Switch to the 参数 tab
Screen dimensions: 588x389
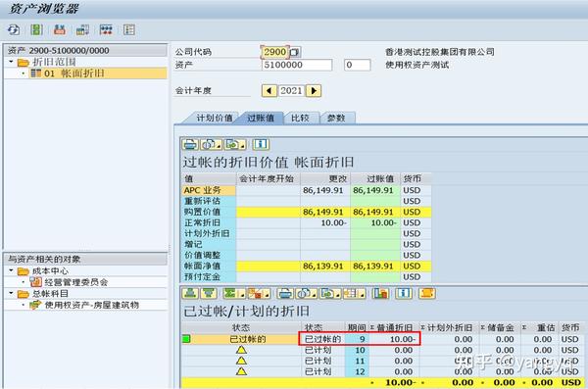pyautogui.click(x=336, y=119)
